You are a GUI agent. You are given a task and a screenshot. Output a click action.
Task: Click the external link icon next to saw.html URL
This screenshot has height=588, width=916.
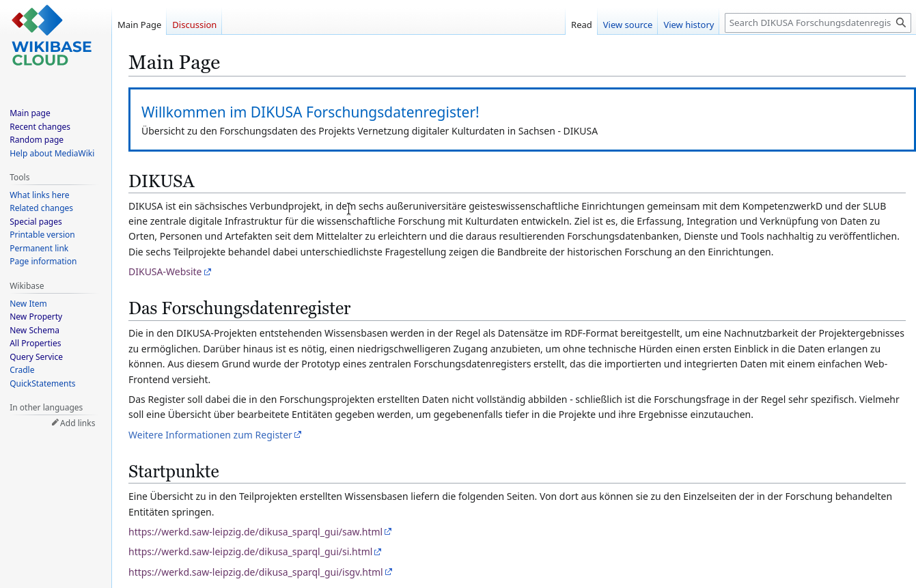tap(389, 531)
